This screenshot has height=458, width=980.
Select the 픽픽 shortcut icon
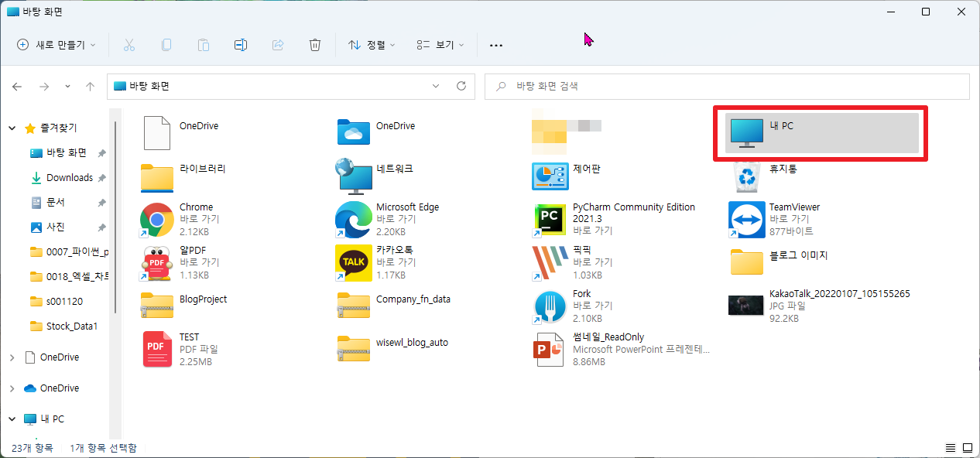(x=550, y=263)
